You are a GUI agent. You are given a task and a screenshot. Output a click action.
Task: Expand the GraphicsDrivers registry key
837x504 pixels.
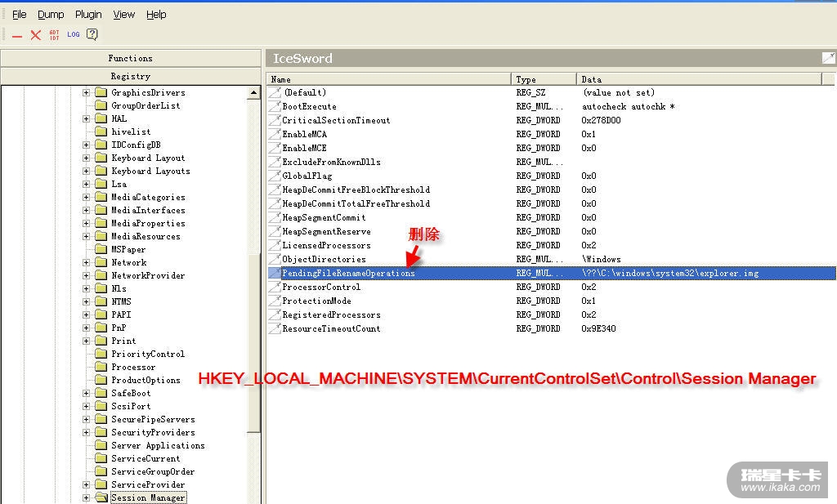click(87, 93)
